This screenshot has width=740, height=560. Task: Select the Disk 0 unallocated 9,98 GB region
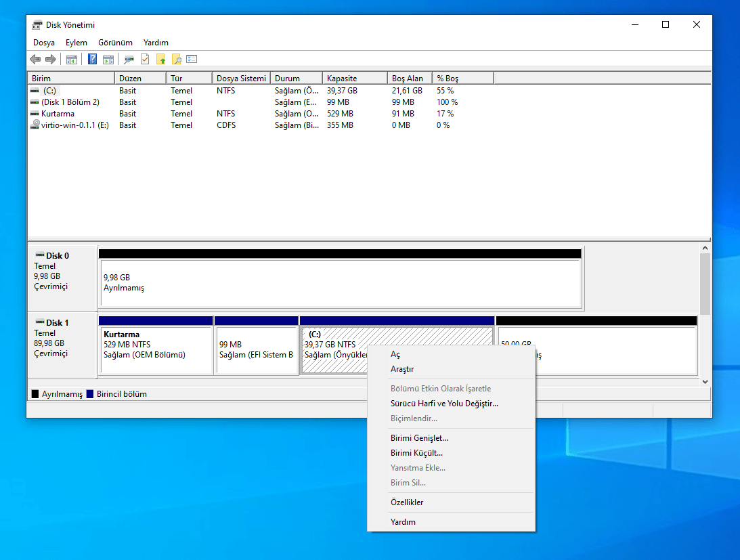[340, 283]
